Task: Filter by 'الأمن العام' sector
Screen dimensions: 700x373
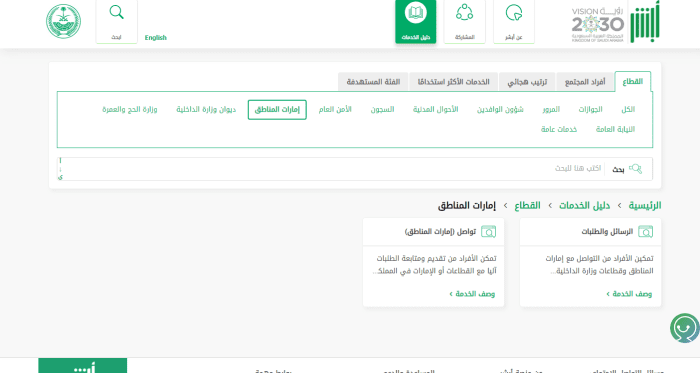Action: coord(335,109)
